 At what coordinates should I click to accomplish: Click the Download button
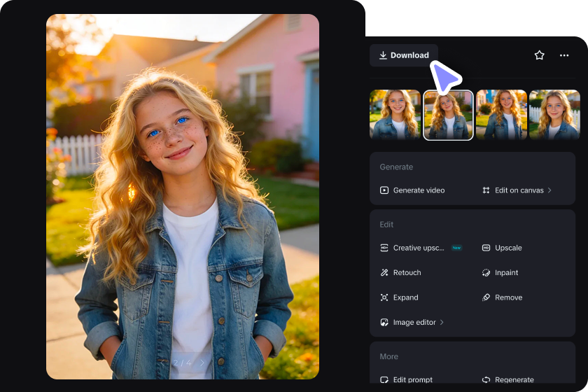404,55
